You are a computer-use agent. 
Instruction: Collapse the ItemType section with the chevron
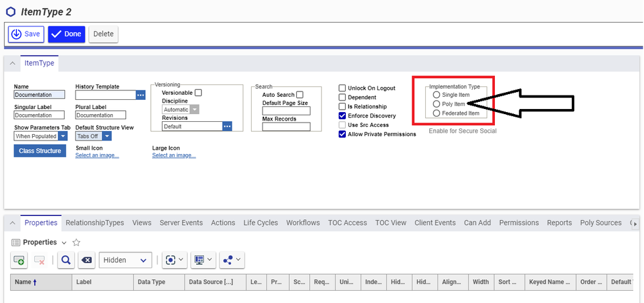click(x=12, y=63)
